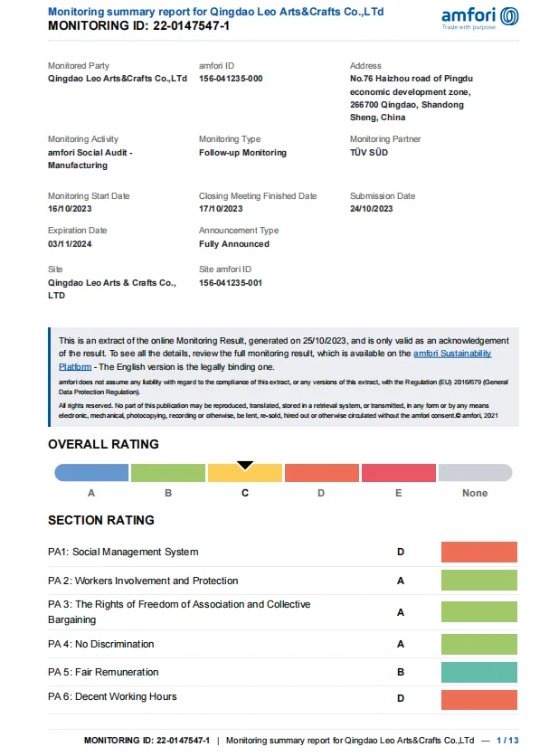Image resolution: width=549 pixels, height=756 pixels.
Task: Click the red E rating segment
Action: (x=399, y=472)
